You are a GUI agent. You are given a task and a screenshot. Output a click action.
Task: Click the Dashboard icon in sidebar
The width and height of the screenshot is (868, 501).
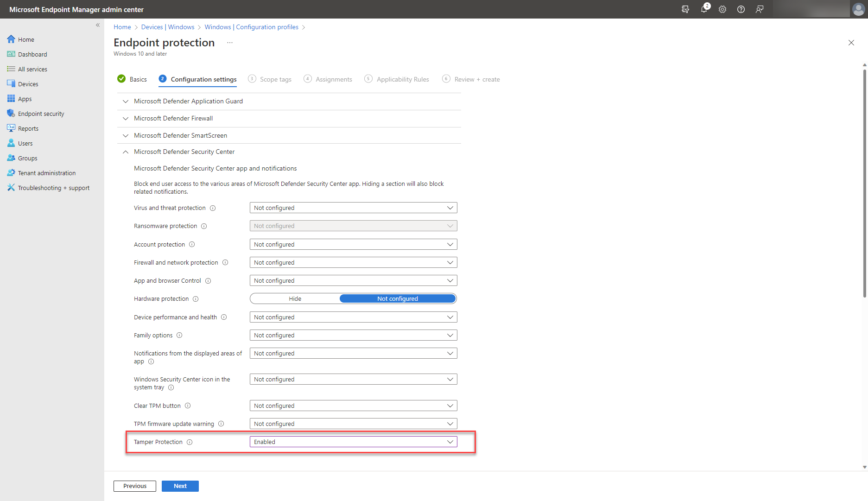pyautogui.click(x=11, y=54)
